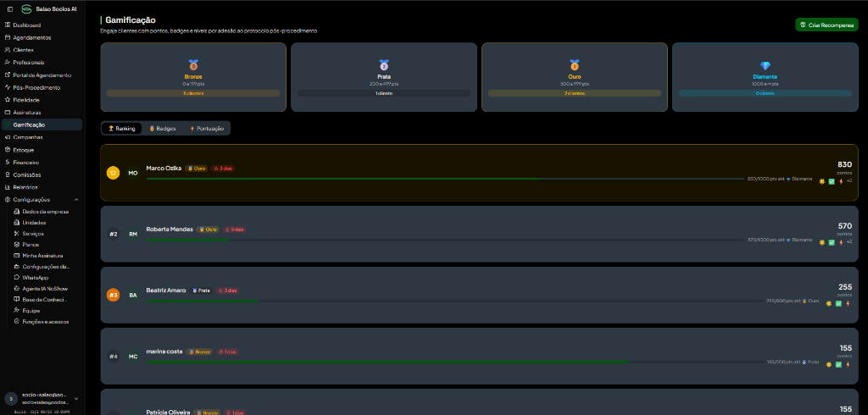Click Roberta Mendes' 5 dias streak tag
The width and height of the screenshot is (868, 415).
coord(234,229)
